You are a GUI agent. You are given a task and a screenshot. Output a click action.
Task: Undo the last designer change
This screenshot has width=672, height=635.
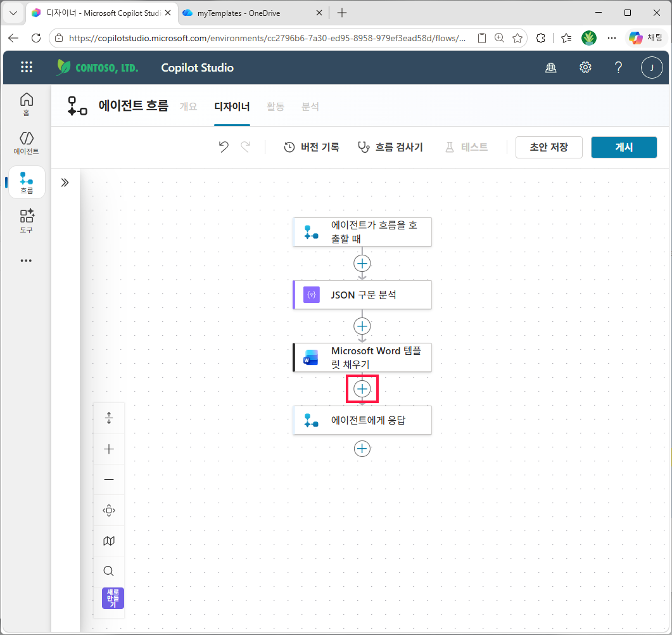224,147
